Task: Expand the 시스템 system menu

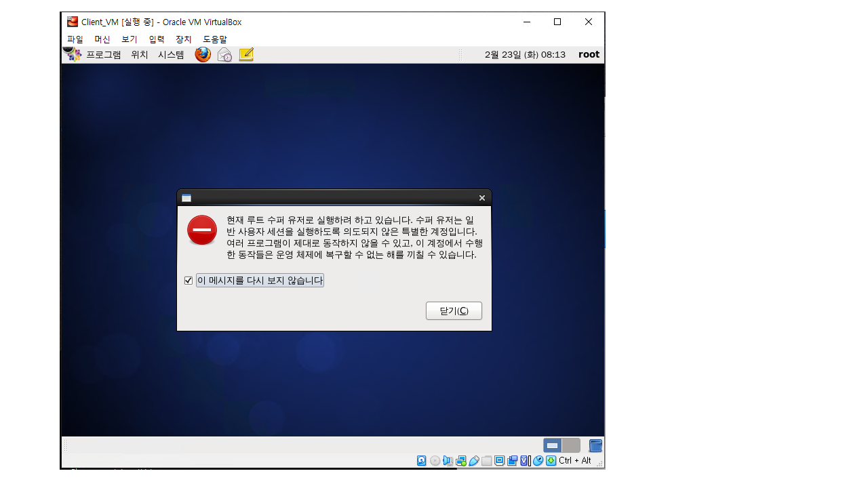Action: tap(171, 55)
